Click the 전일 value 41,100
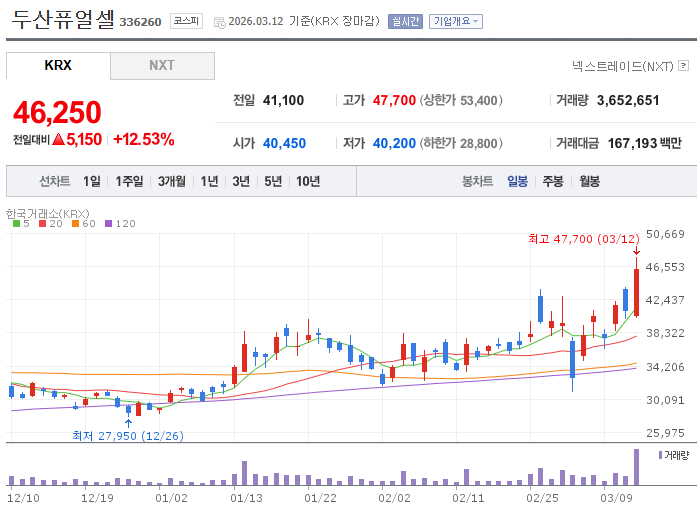Screen dimensions: 697x508 point(283,100)
